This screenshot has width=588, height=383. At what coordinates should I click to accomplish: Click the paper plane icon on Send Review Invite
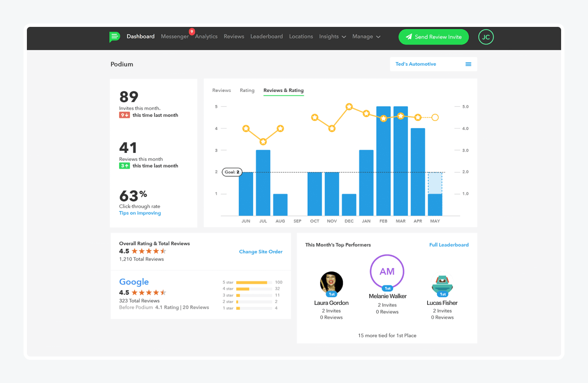click(x=409, y=37)
